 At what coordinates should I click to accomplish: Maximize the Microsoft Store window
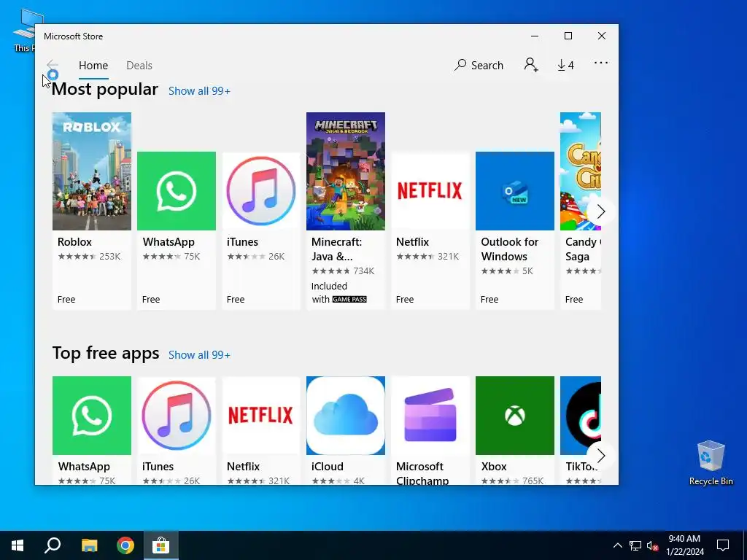[568, 36]
